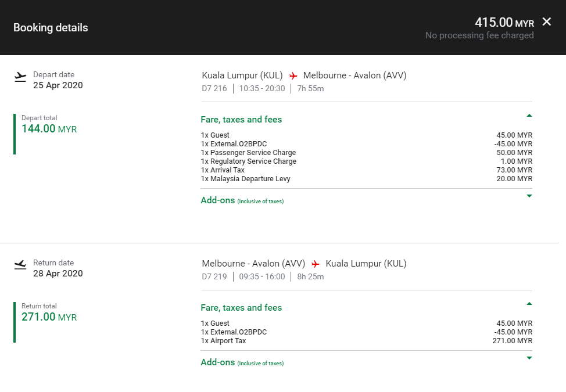This screenshot has width=566, height=392.
Task: Open Add-ons section for the return flight
Action: pos(218,362)
